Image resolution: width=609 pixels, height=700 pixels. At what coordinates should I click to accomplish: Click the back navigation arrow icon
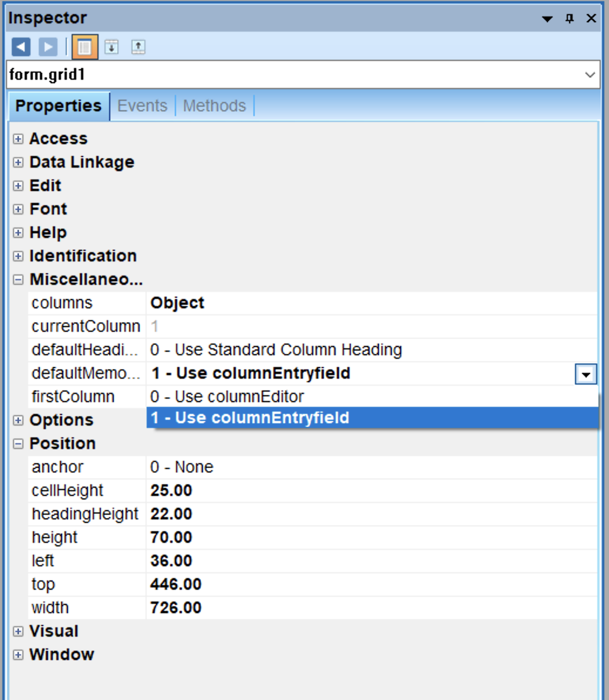click(x=21, y=47)
